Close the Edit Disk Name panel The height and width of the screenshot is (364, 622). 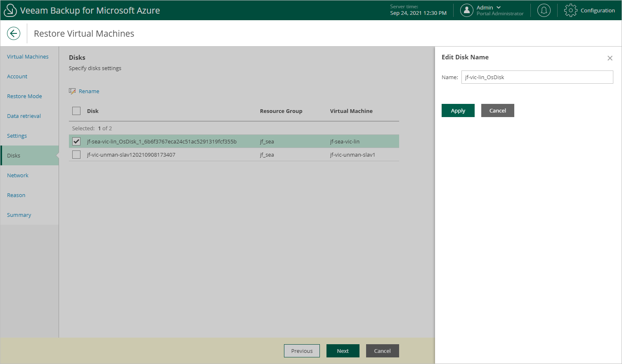point(610,58)
